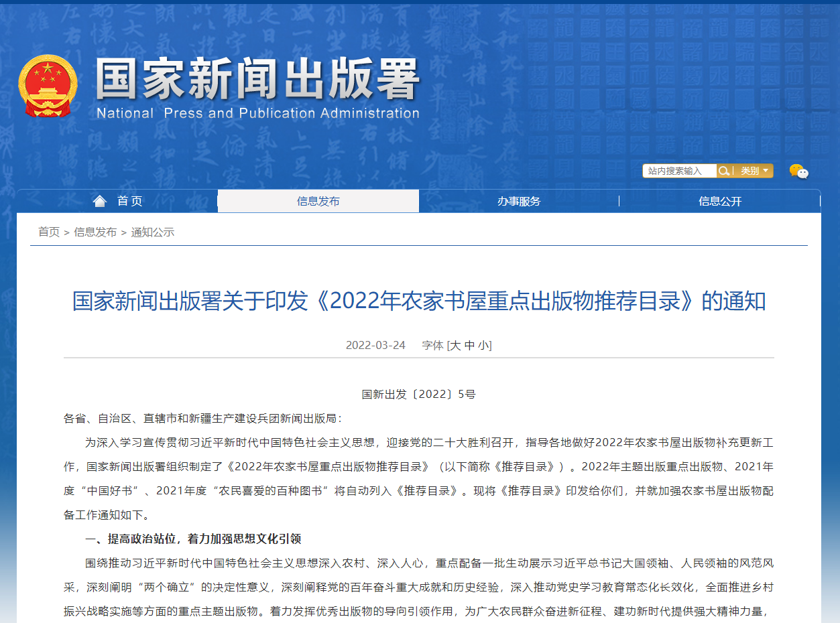Set font size to 大

click(x=455, y=345)
